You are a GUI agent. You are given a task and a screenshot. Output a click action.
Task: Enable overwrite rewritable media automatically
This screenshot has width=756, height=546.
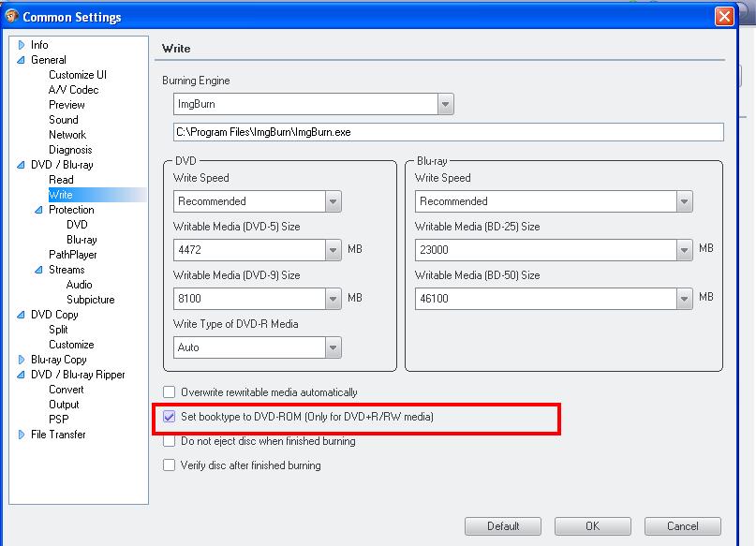170,392
